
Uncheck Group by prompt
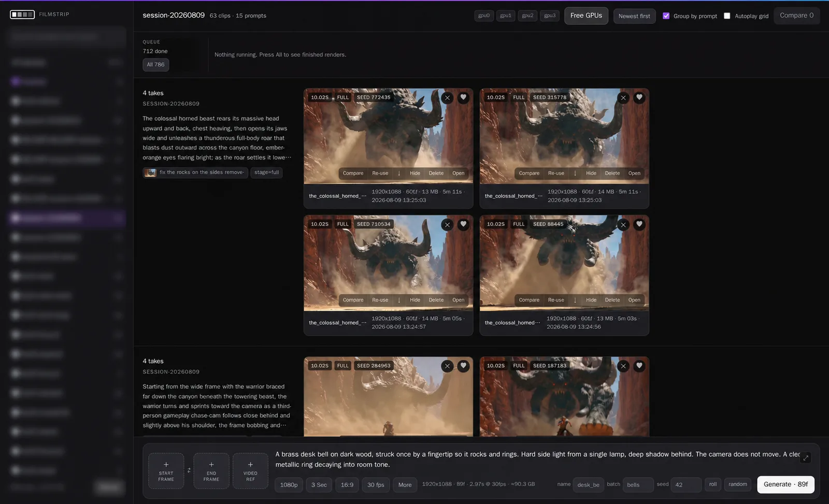point(666,16)
